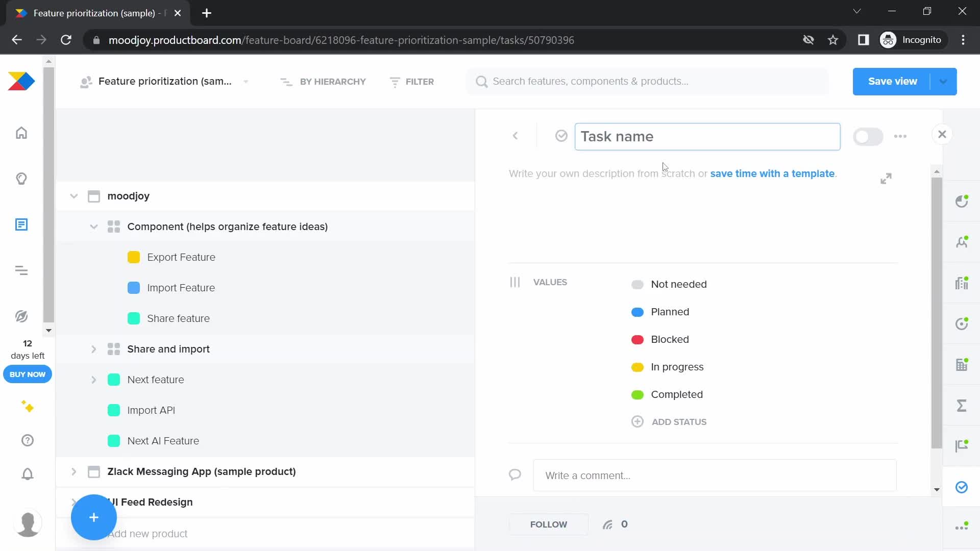
Task: Select the In progress status
Action: pyautogui.click(x=668, y=367)
